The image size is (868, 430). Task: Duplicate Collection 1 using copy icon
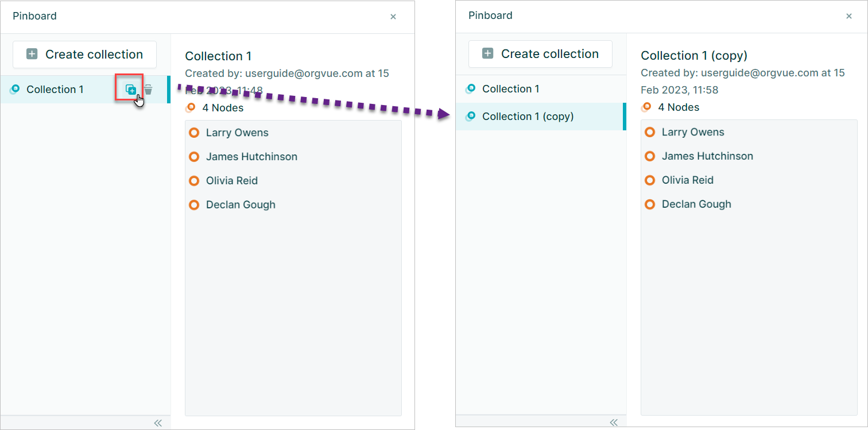131,90
